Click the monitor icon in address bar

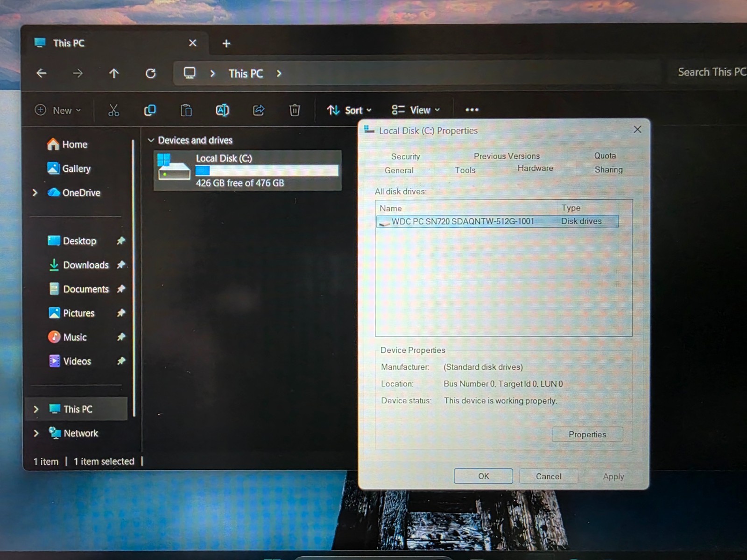coord(190,73)
